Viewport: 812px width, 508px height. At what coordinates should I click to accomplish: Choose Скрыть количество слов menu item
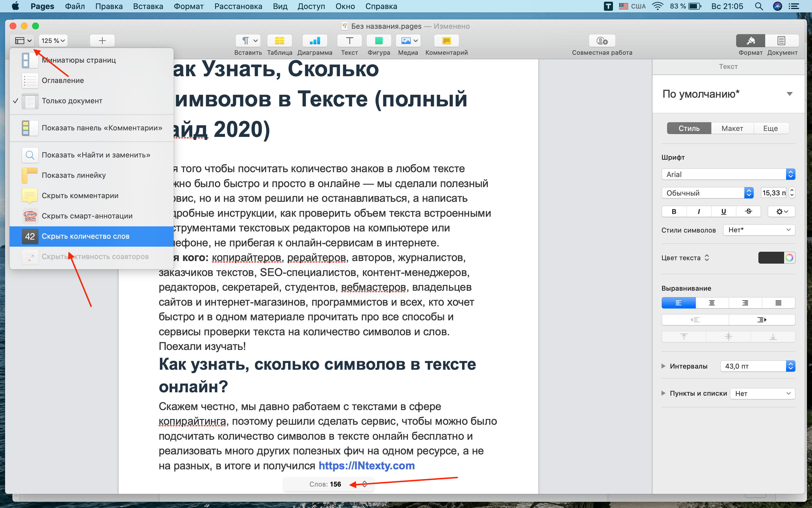click(x=92, y=236)
